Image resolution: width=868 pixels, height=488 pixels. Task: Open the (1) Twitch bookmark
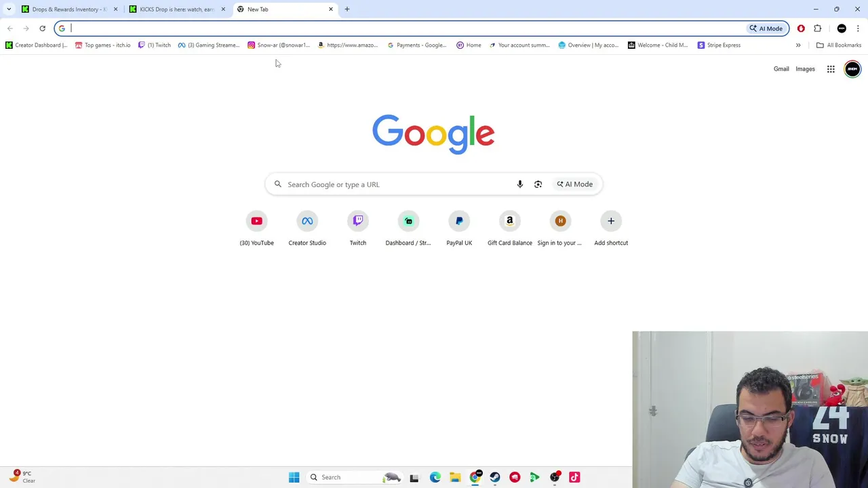[155, 45]
